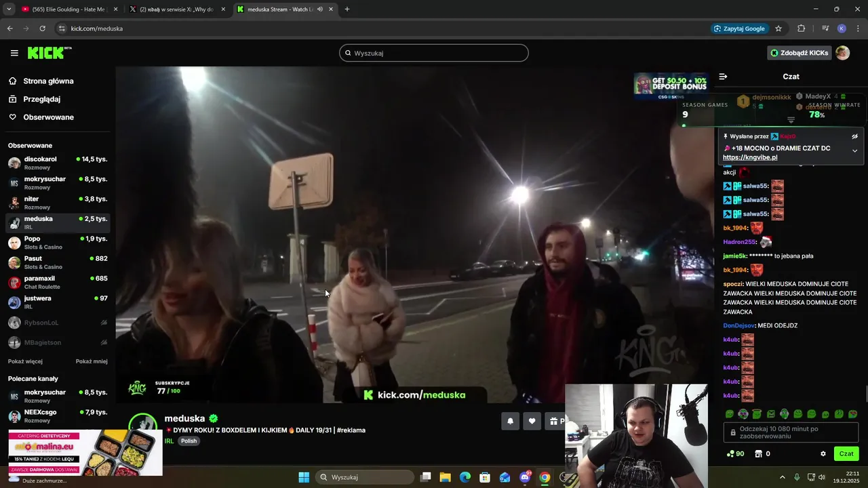Hide the pinned message with the eye-slash icon
The height and width of the screenshot is (488, 868).
(x=854, y=136)
